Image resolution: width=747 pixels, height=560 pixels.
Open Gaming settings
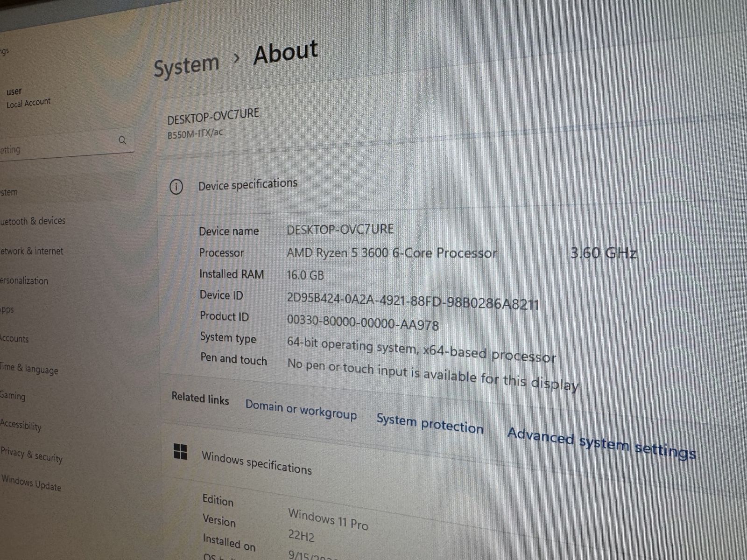coord(13,395)
